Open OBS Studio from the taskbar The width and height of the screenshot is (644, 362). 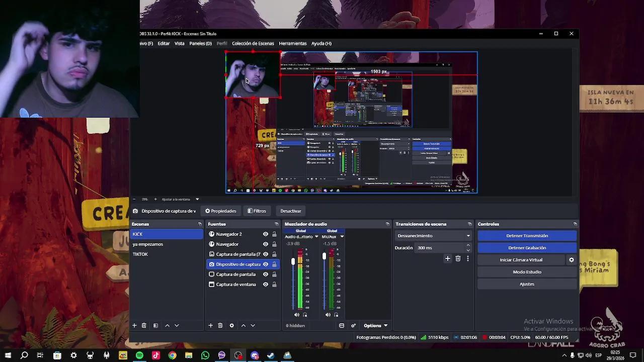tap(237, 355)
